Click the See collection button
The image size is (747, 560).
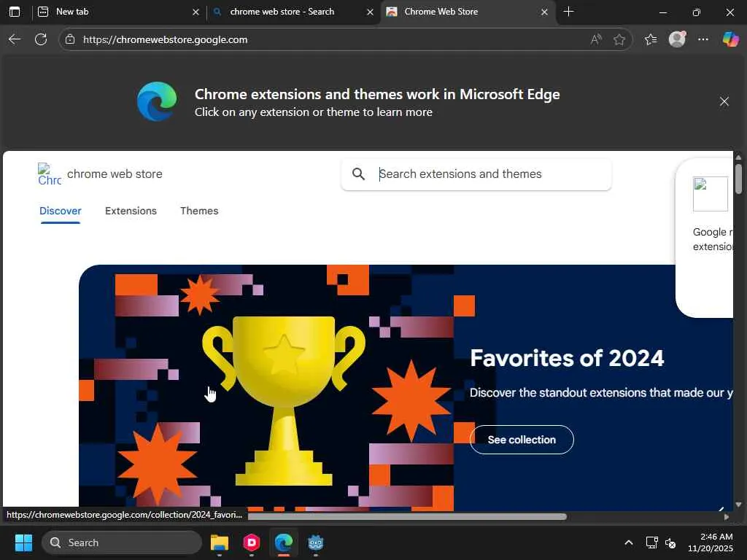[x=522, y=440]
